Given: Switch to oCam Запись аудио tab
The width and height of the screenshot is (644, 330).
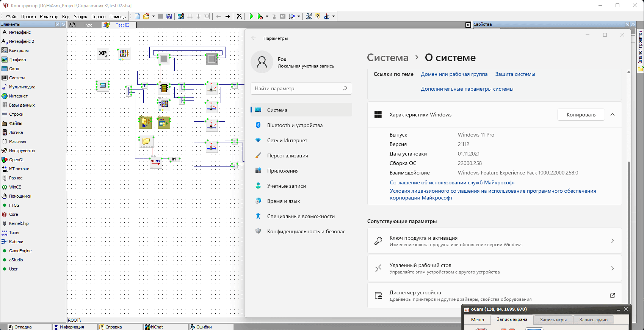Looking at the screenshot, I should click(x=593, y=320).
